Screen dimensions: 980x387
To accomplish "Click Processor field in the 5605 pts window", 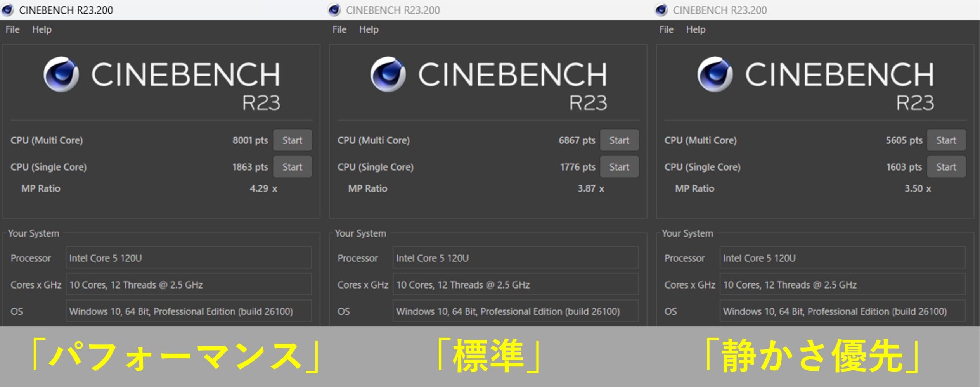I will click(x=843, y=257).
